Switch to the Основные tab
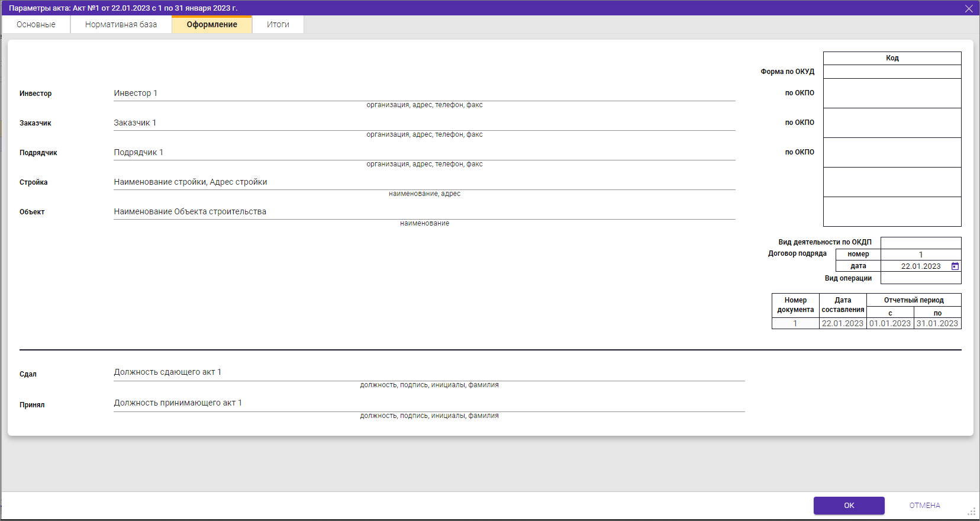Viewport: 980px width, 521px height. (x=36, y=24)
